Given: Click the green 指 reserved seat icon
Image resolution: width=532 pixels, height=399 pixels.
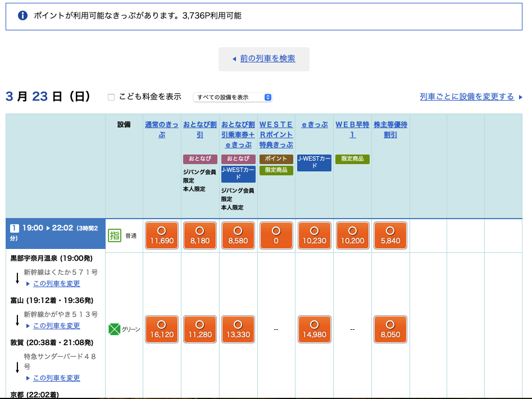Looking at the screenshot, I should coord(115,235).
